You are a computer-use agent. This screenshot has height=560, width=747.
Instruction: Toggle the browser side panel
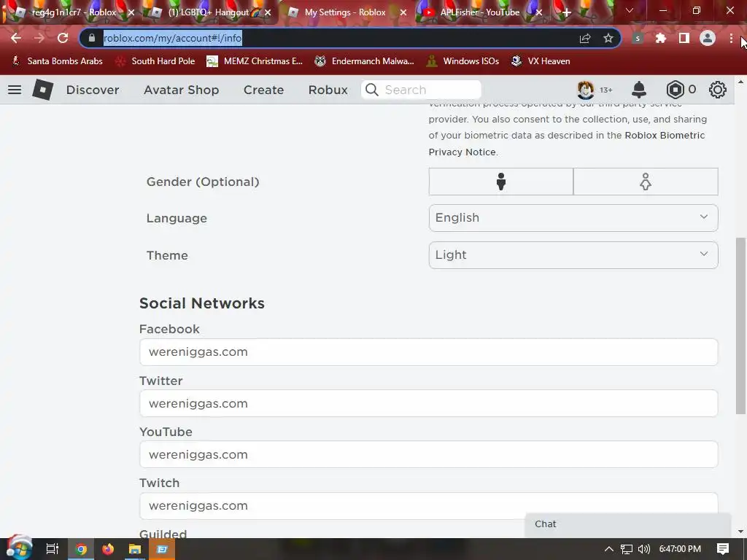[x=684, y=38]
